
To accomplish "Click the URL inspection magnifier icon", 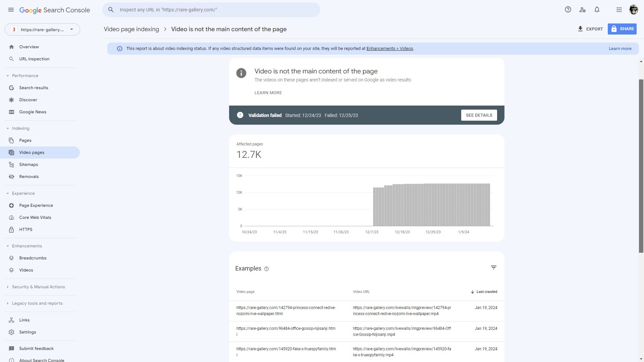I will pos(11,59).
